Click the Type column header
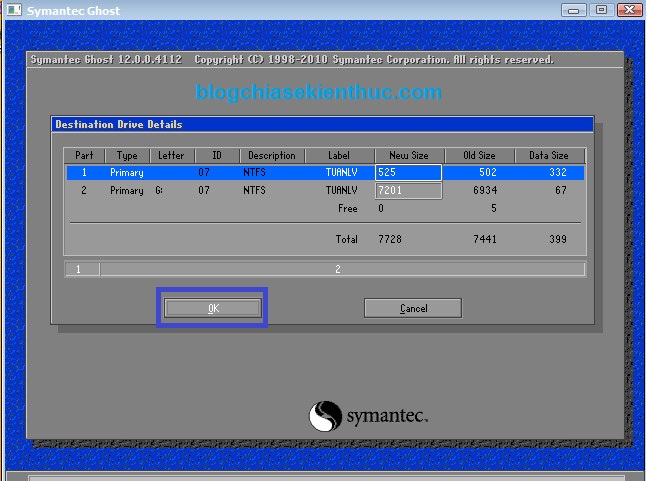Screen dimensions: 646x481 [127, 156]
